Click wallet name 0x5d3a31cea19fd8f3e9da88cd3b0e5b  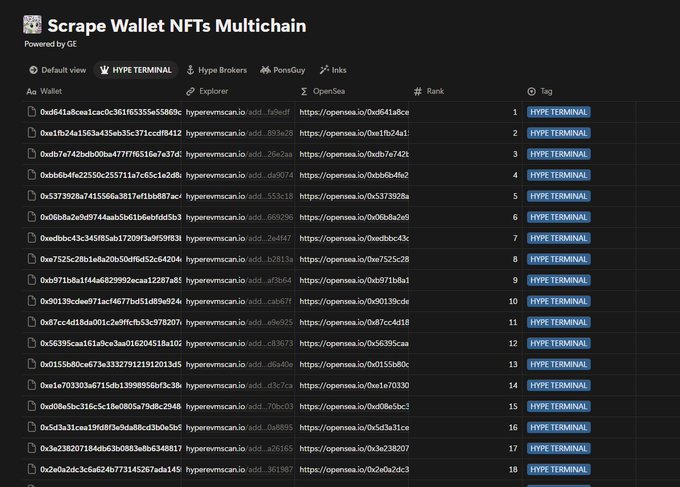click(x=111, y=428)
